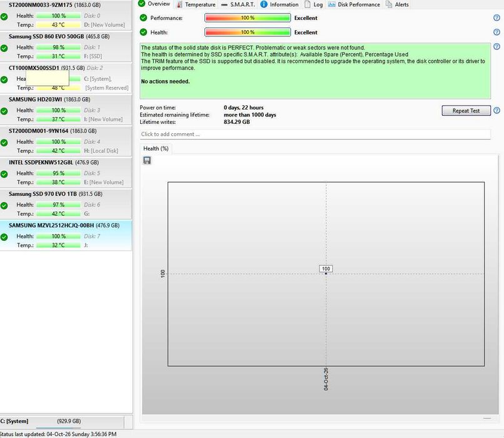Open the Disk Performance tab
Image resolution: width=504 pixels, height=438 pixels.
[x=354, y=4]
